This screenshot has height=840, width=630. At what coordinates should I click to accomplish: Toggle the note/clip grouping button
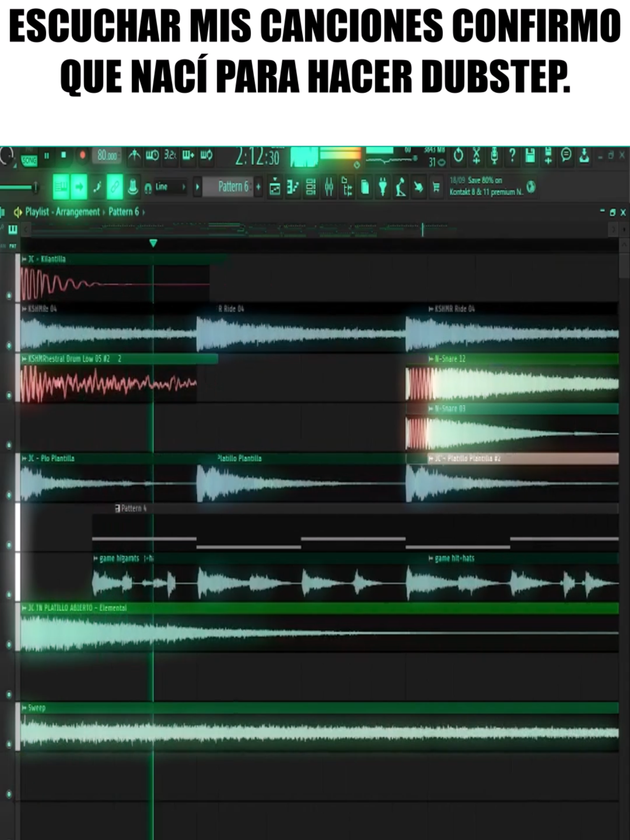(x=97, y=186)
